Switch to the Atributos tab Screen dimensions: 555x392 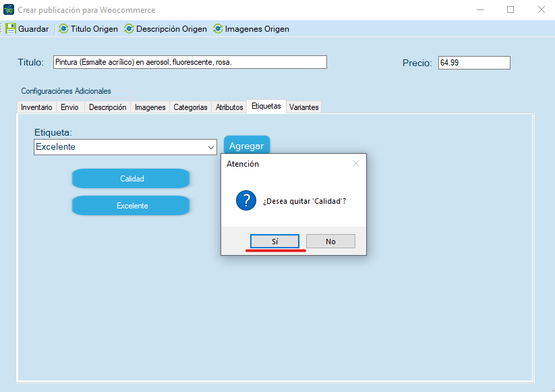[x=229, y=107]
